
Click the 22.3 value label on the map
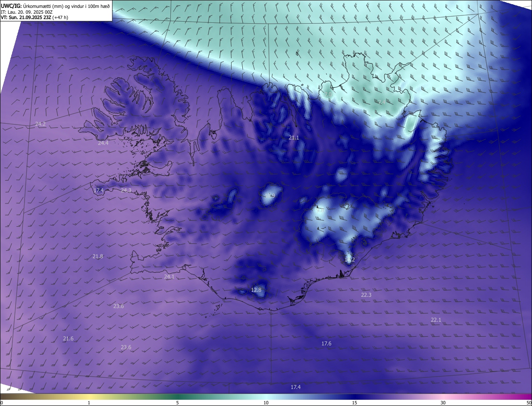click(x=366, y=295)
